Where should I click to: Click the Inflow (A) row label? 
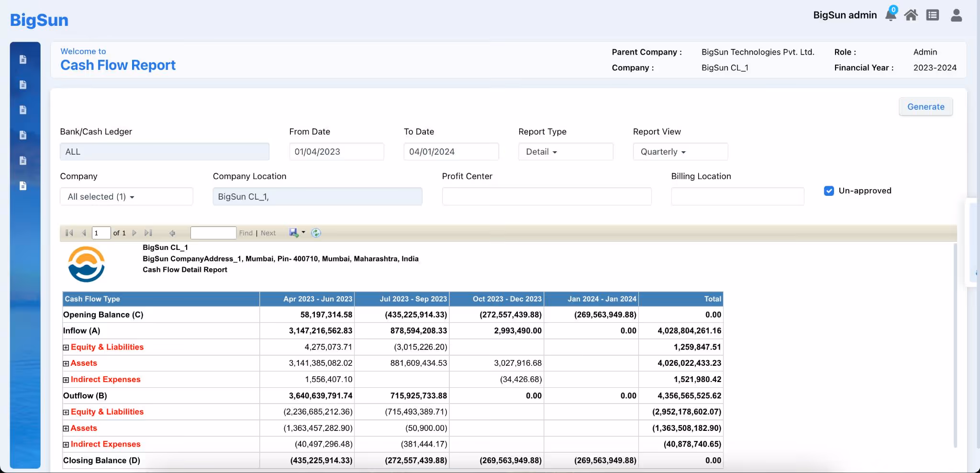82,331
